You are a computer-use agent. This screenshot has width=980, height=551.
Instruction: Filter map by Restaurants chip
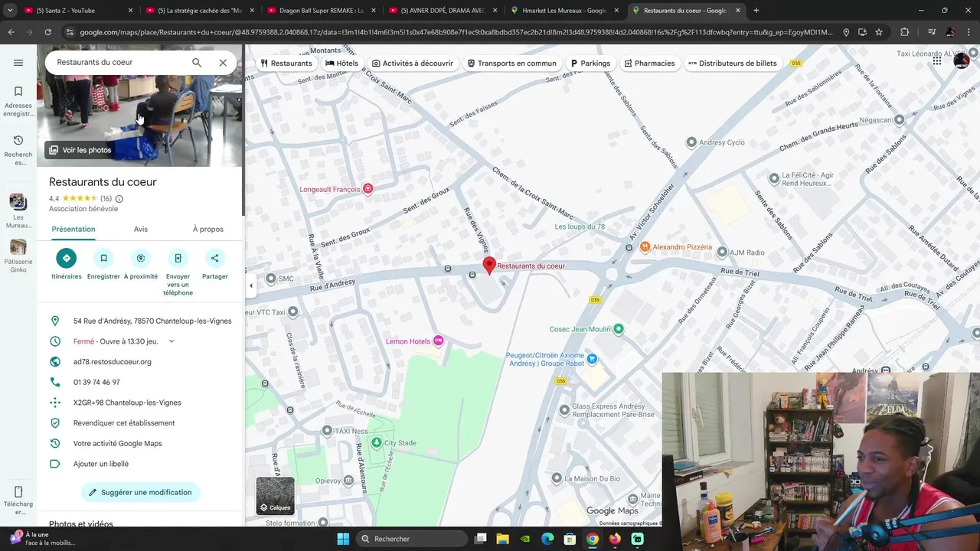286,64
